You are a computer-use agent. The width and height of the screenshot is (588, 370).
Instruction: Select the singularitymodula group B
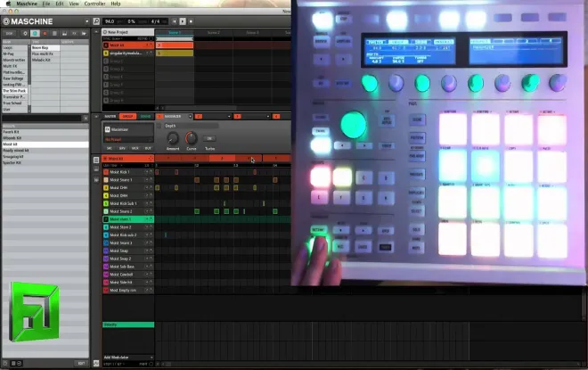pos(128,53)
